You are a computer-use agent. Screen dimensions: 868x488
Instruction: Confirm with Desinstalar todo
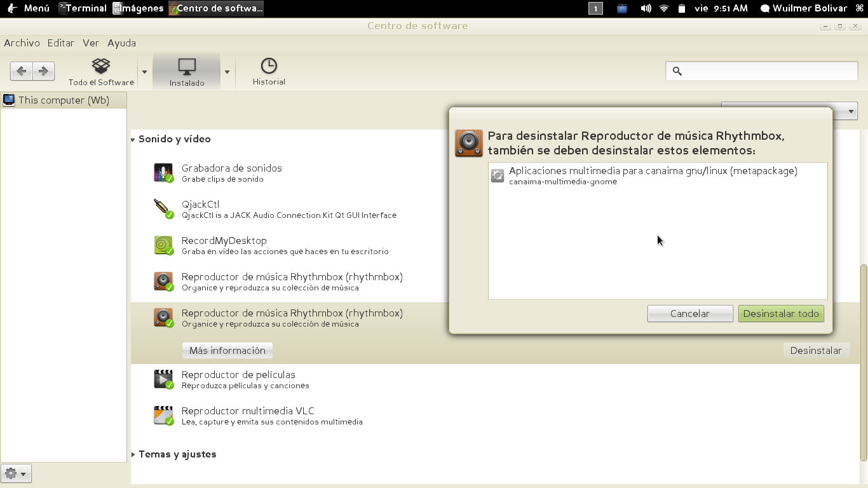tap(781, 314)
